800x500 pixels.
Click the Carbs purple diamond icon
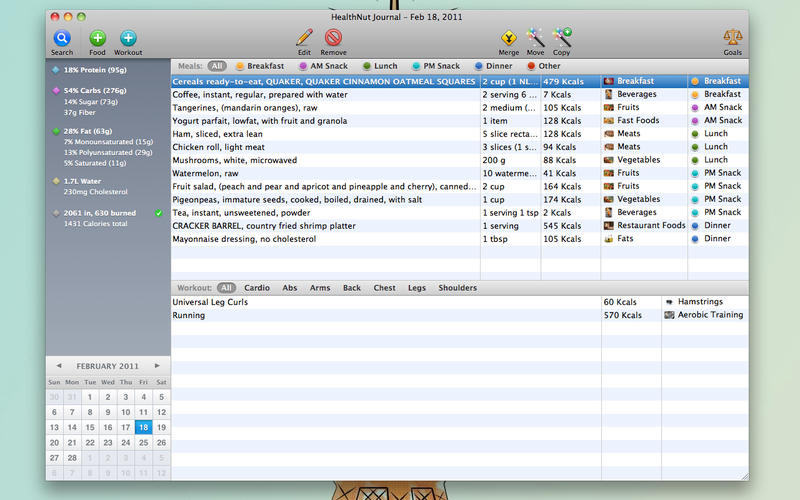click(x=56, y=90)
